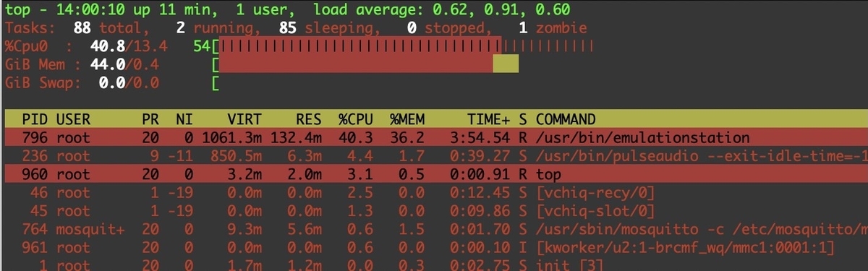The width and height of the screenshot is (868, 271).
Task: Click PID 764 cell
Action: point(35,230)
